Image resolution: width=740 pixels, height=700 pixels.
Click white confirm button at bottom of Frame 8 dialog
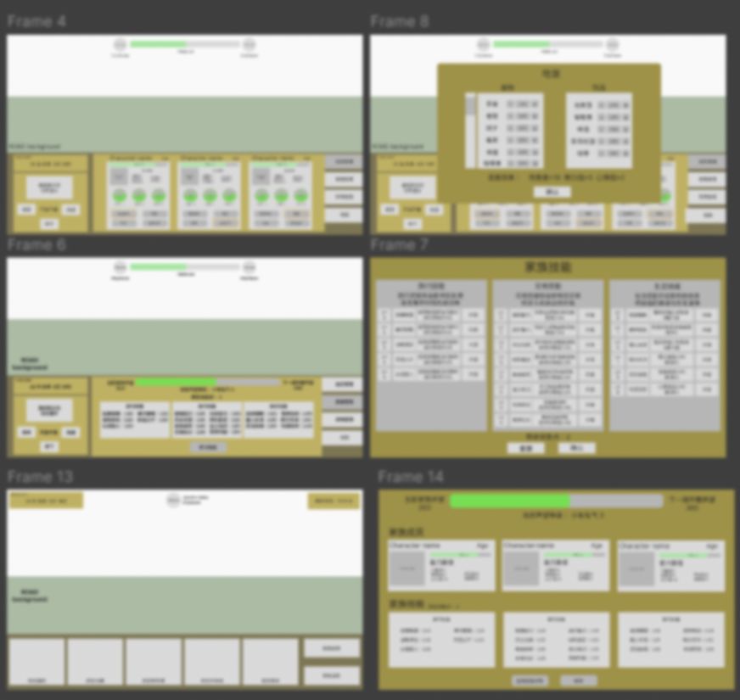[552, 192]
